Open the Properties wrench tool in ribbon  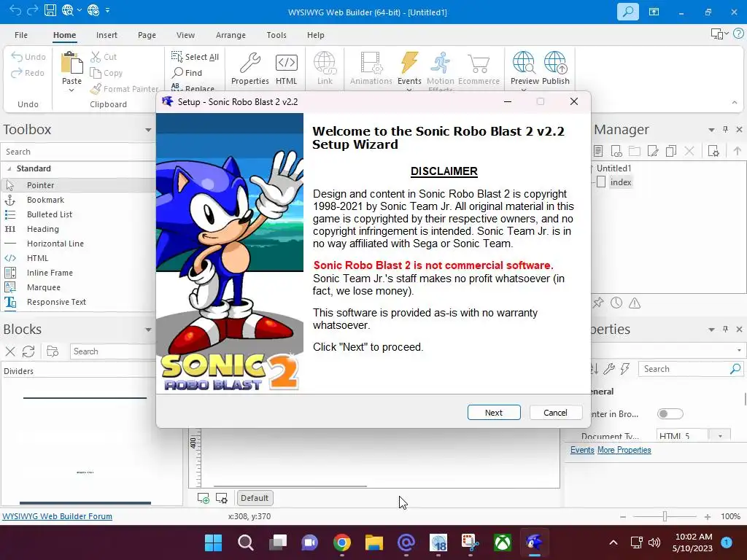(x=249, y=69)
